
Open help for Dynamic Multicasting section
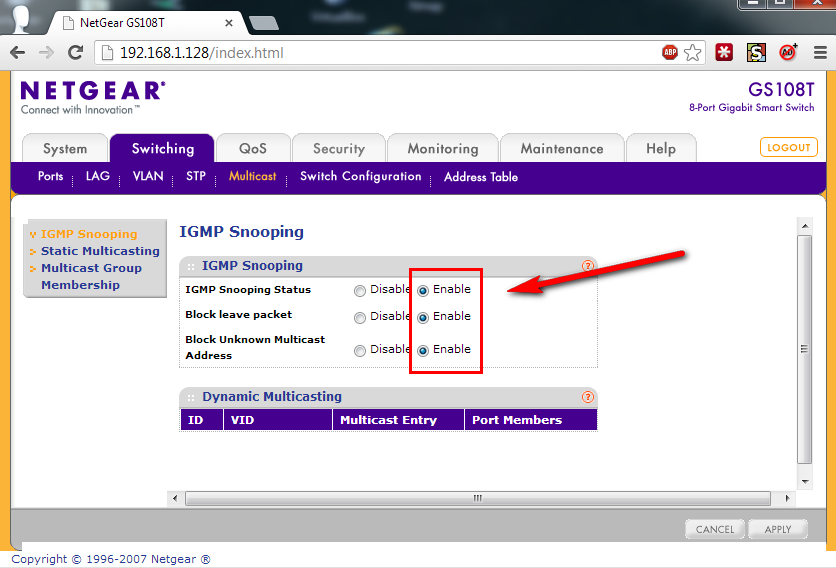click(588, 397)
